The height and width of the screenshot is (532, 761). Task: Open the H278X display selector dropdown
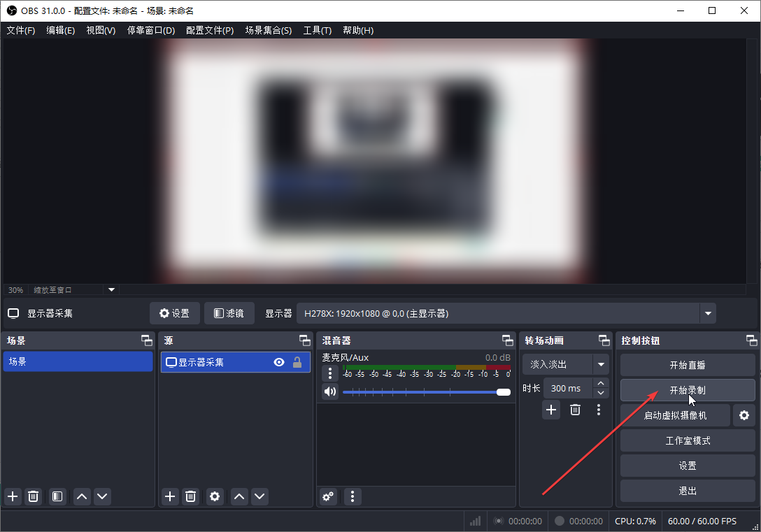(708, 313)
